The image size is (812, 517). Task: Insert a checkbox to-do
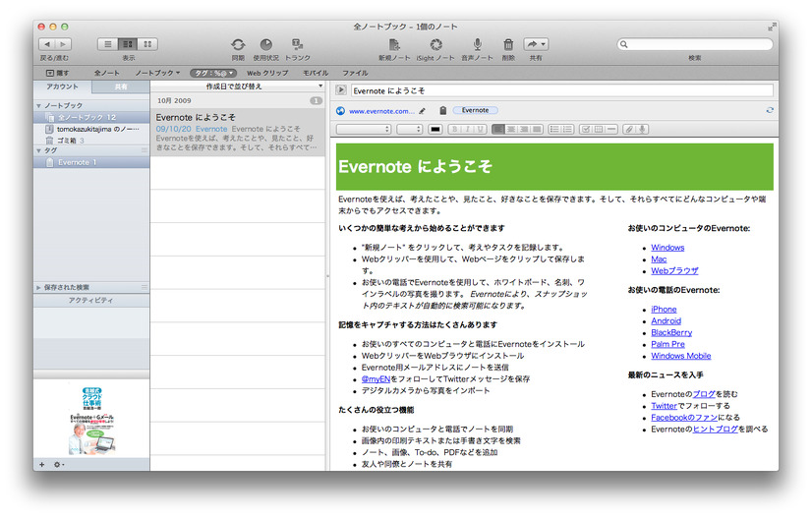tap(585, 130)
